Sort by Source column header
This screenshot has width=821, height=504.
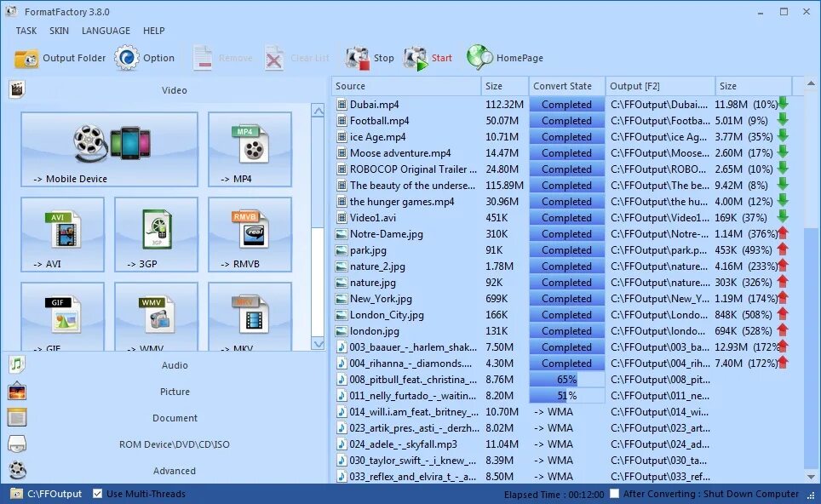pos(406,86)
